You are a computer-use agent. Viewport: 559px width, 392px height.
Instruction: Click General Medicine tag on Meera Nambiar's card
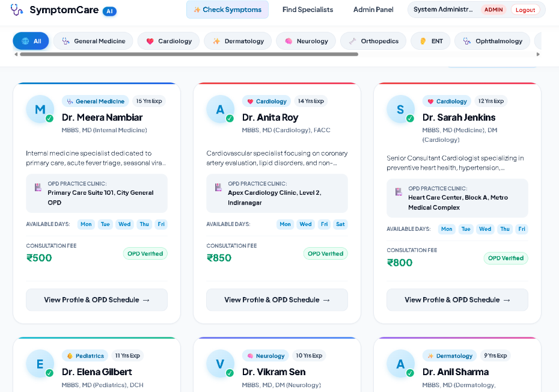[95, 101]
